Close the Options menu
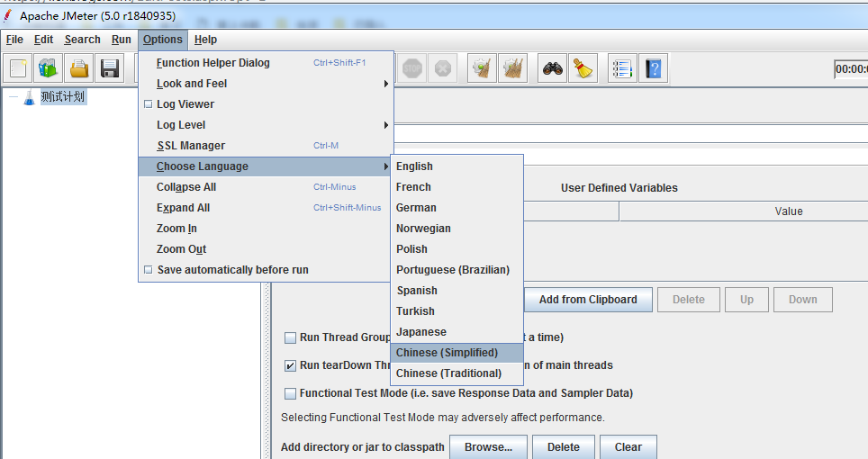Viewport: 868px width, 459px height. pos(163,40)
